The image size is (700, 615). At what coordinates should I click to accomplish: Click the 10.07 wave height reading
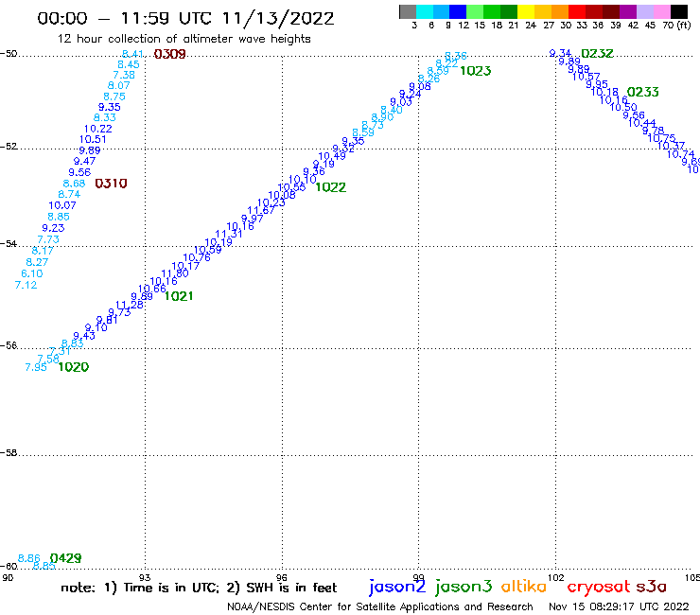62,205
